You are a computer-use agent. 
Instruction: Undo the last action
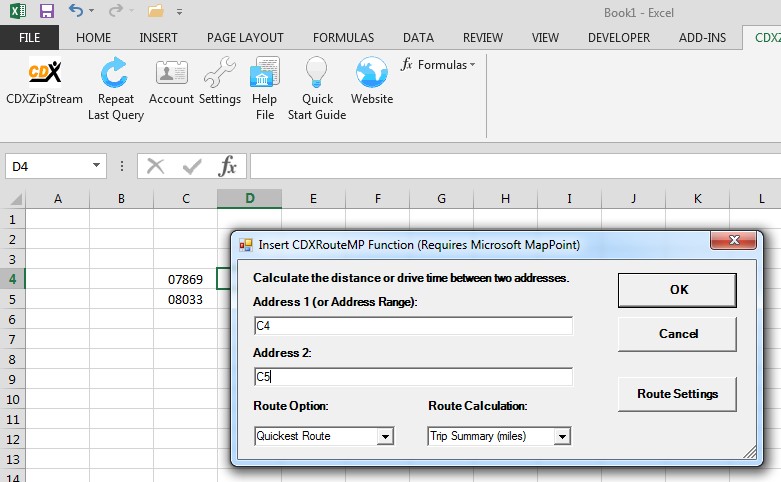76,10
